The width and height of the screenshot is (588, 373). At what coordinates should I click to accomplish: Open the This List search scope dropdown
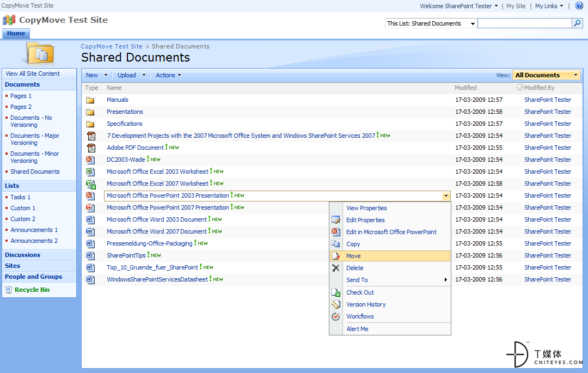431,23
